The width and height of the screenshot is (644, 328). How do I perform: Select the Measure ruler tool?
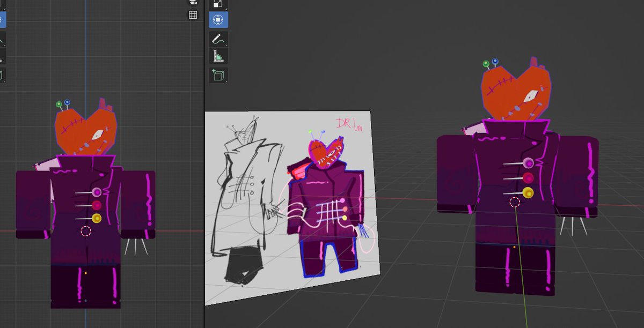pos(218,56)
